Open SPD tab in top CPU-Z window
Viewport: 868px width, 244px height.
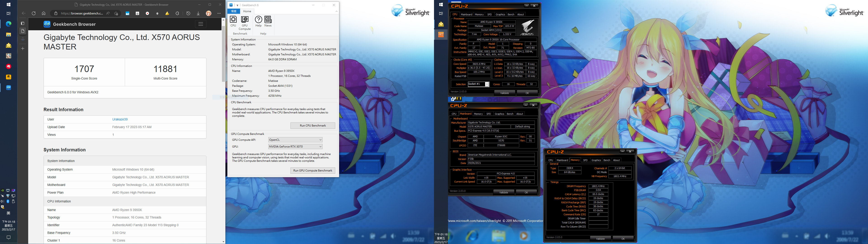click(x=490, y=14)
